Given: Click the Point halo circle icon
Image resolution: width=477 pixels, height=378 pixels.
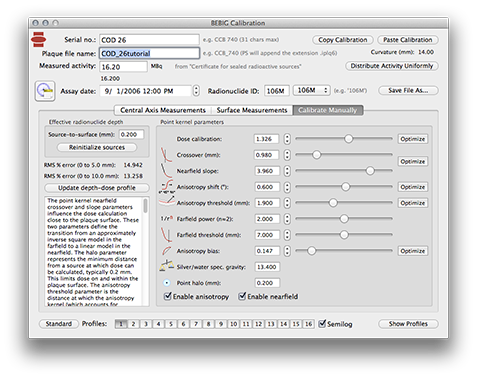Looking at the screenshot, I should click(166, 283).
